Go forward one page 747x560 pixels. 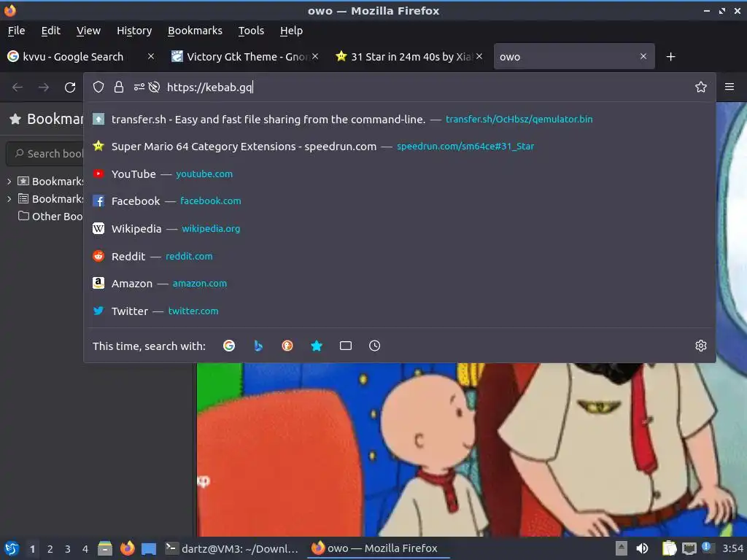point(43,87)
